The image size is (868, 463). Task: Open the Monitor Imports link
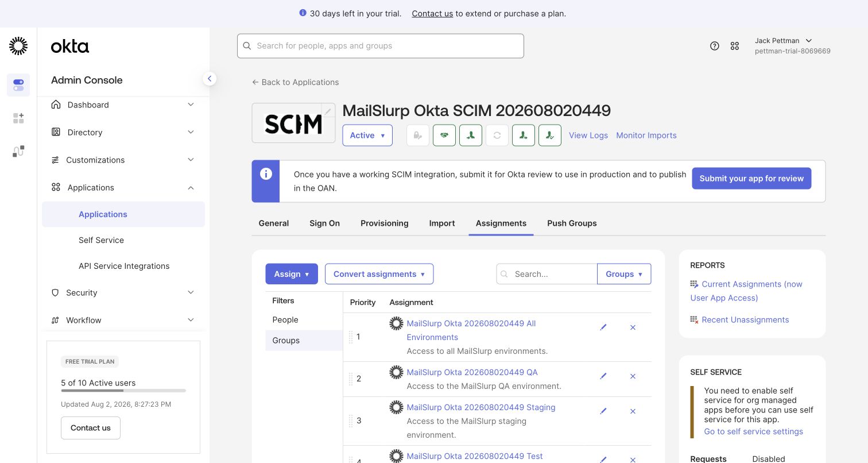click(x=646, y=136)
